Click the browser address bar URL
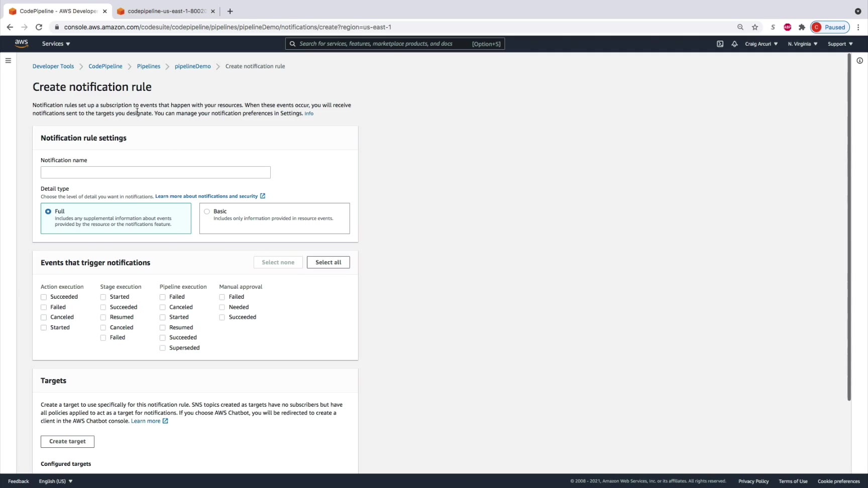The image size is (868, 488). click(x=228, y=27)
